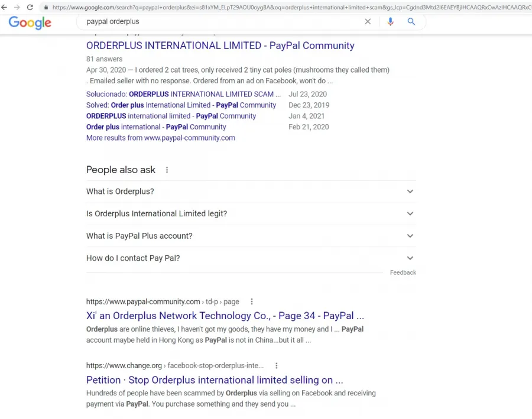Click the 'People also ask' heading
The image size is (532, 419).
tap(121, 170)
